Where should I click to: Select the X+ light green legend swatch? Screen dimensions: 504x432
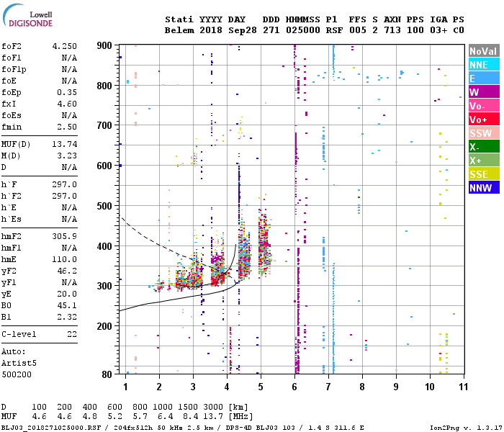(484, 161)
